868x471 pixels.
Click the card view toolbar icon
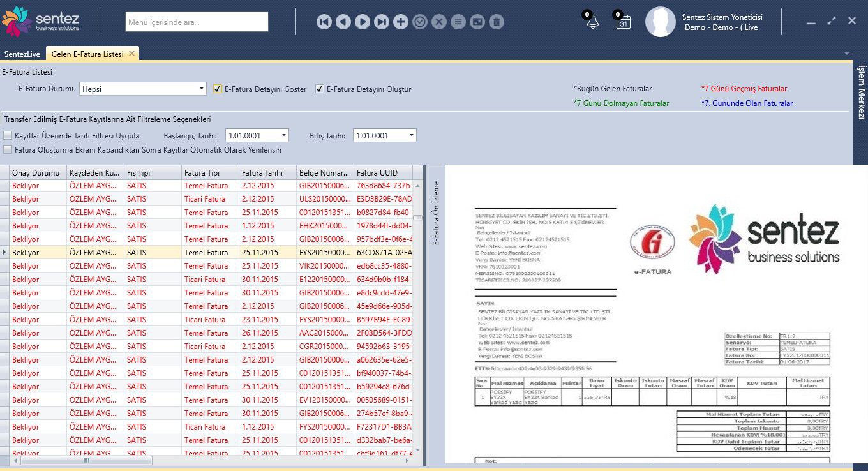pos(477,22)
